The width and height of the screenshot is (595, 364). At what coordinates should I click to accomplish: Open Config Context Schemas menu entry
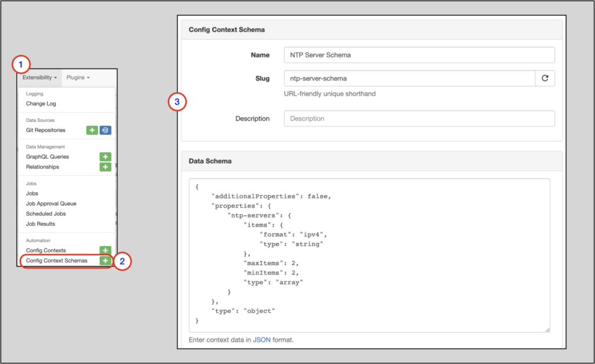56,261
